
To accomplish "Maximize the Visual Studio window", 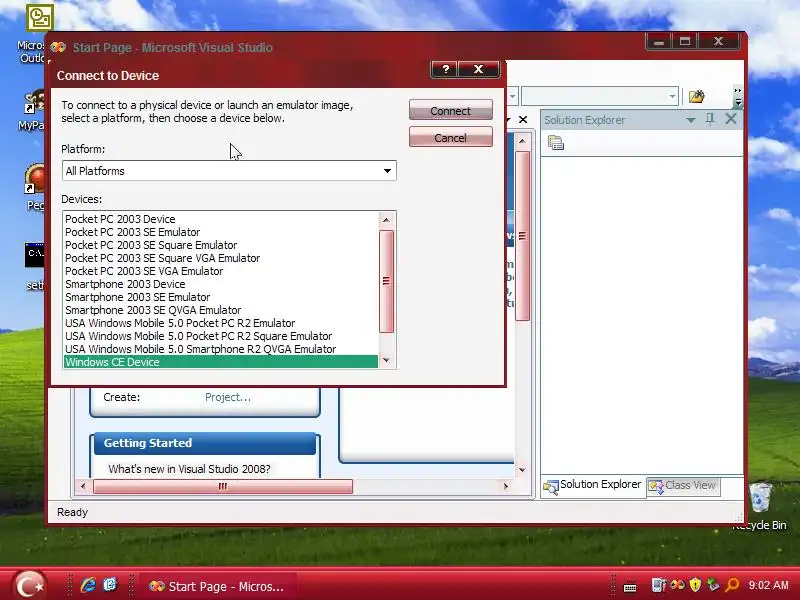I will point(685,42).
